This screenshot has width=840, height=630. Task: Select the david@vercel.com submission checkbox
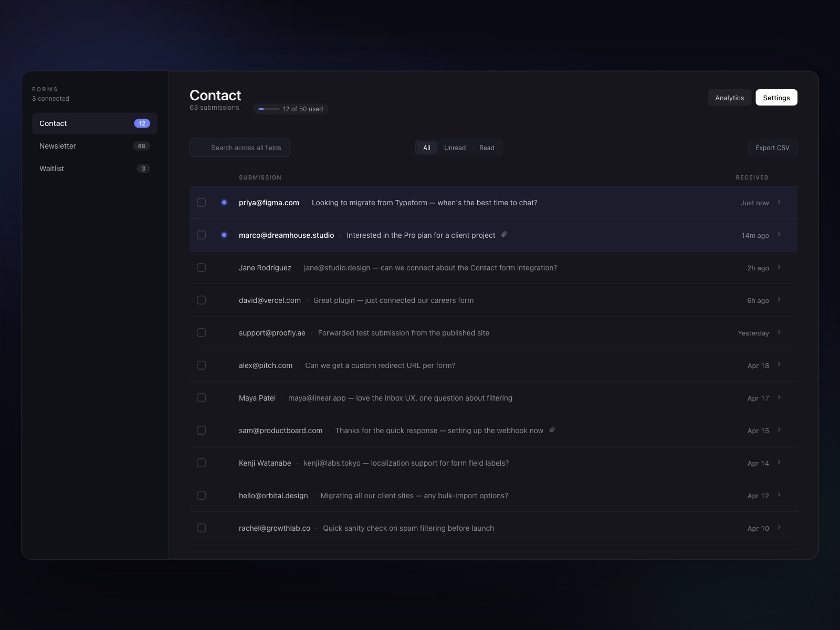201,300
